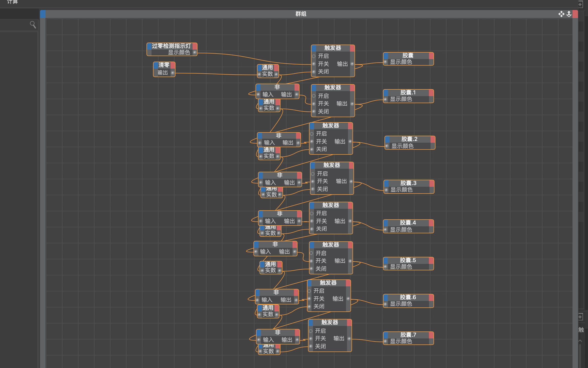Image resolution: width=588 pixels, height=368 pixels.
Task: Click the 群组 group title bar
Action: 301,14
